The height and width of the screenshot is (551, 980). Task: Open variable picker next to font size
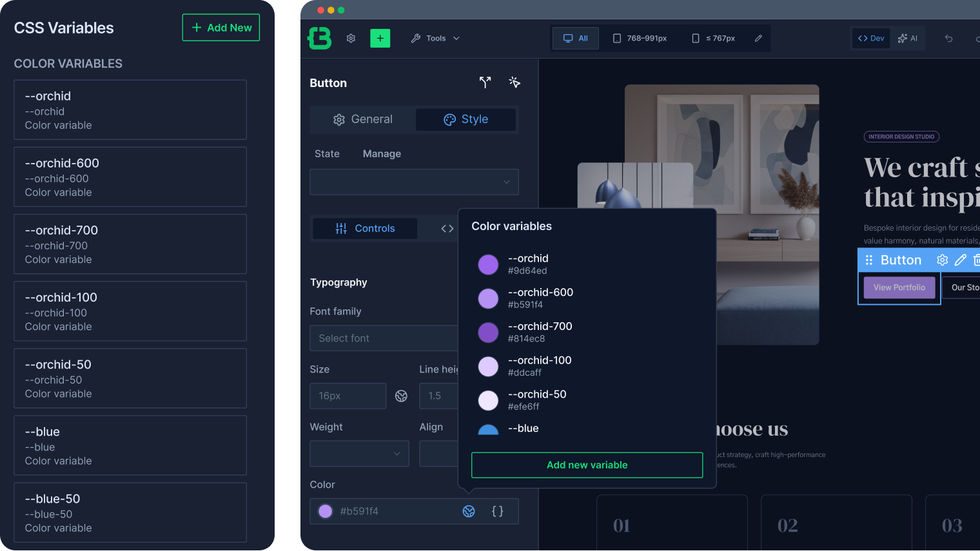click(401, 396)
